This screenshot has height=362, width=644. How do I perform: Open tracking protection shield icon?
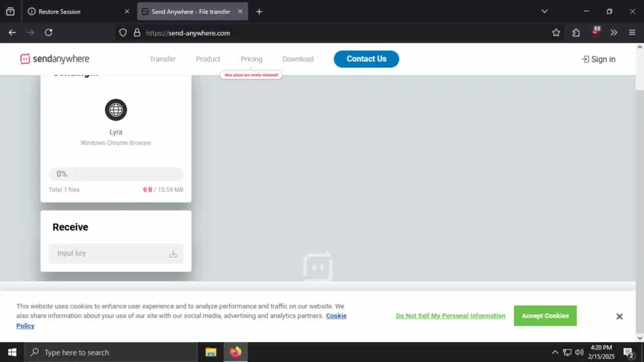(123, 33)
